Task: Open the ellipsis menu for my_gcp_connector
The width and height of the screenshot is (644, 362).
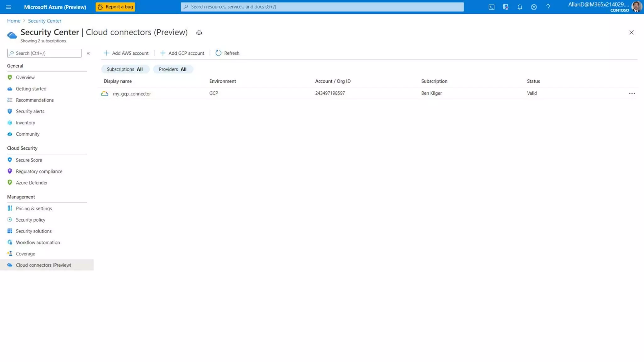Action: tap(632, 93)
